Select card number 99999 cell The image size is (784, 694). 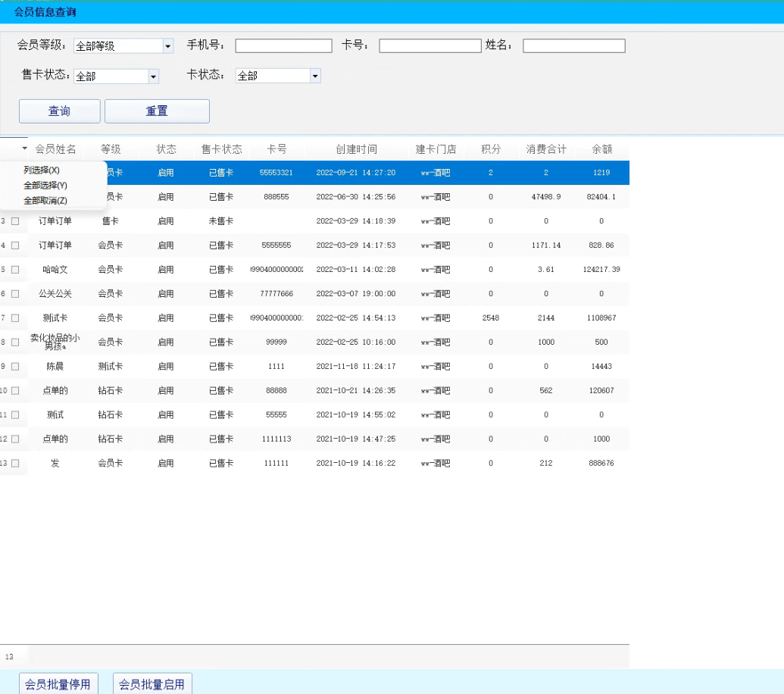276,342
